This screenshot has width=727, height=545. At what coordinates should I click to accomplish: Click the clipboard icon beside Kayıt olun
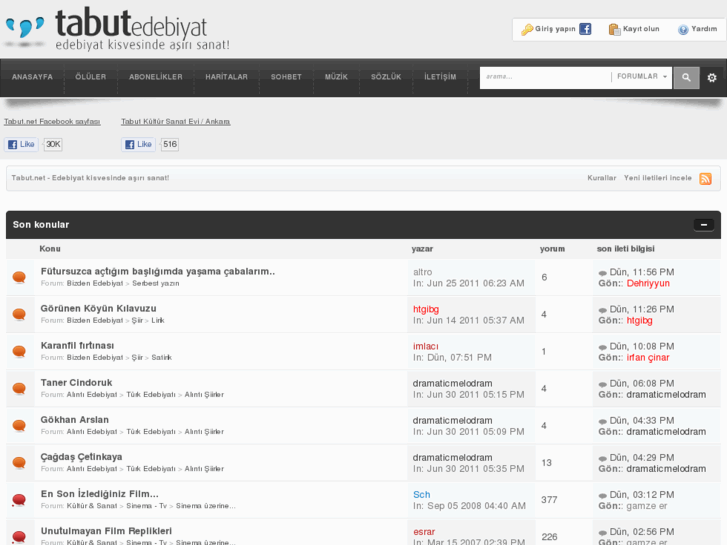(614, 29)
